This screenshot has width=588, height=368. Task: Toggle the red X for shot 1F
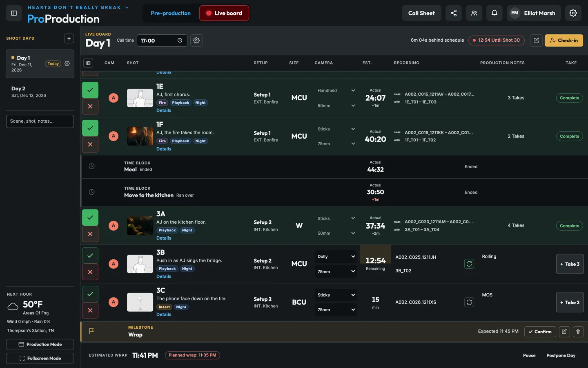[90, 144]
